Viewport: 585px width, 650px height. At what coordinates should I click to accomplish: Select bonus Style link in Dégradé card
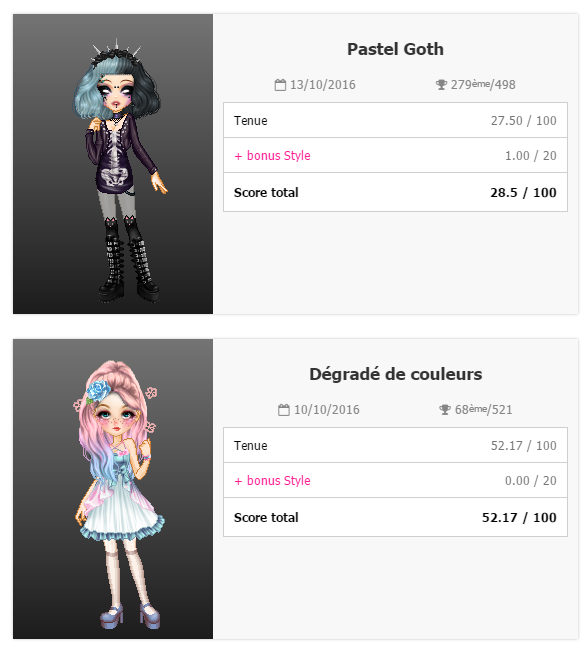click(272, 480)
